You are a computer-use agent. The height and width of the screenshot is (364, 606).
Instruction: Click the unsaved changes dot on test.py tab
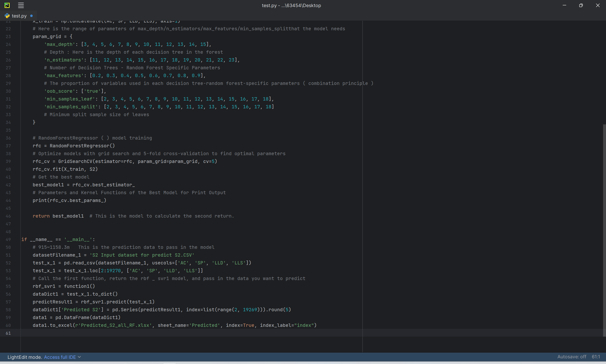point(31,16)
